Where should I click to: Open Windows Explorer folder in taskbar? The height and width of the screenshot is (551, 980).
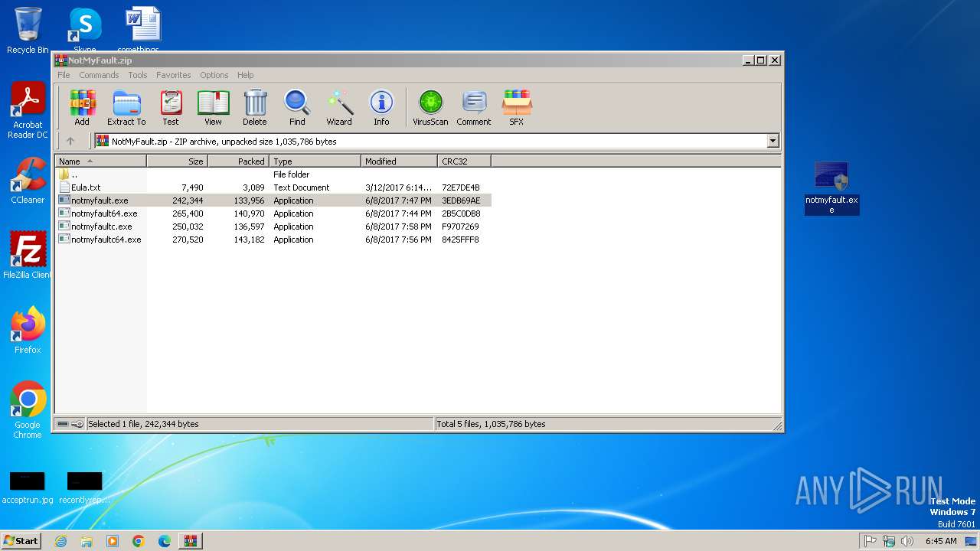click(87, 541)
